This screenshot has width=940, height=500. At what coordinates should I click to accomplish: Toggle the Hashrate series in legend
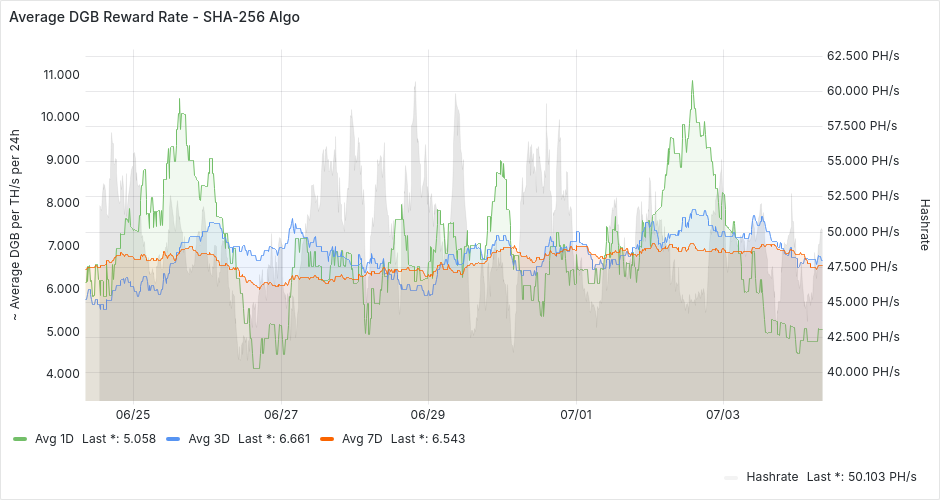tap(772, 477)
